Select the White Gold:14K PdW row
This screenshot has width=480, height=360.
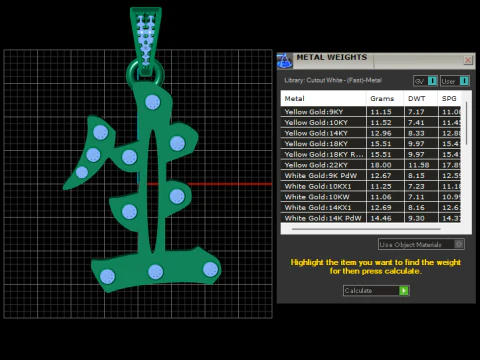pyautogui.click(x=371, y=218)
